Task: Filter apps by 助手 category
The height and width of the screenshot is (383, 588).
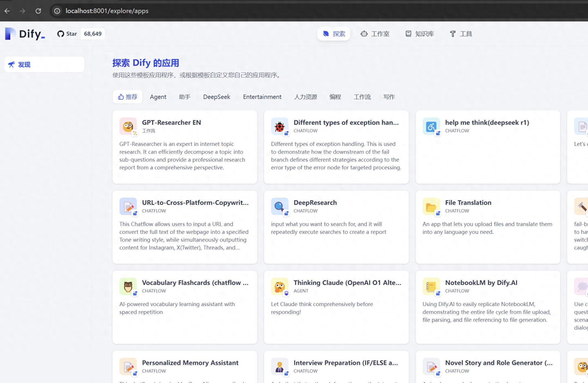Action: 185,97
